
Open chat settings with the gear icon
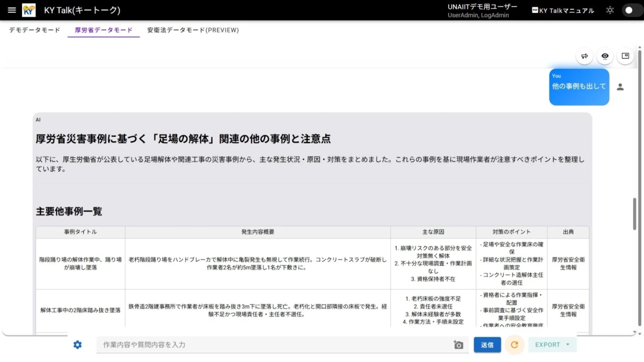pos(77,345)
